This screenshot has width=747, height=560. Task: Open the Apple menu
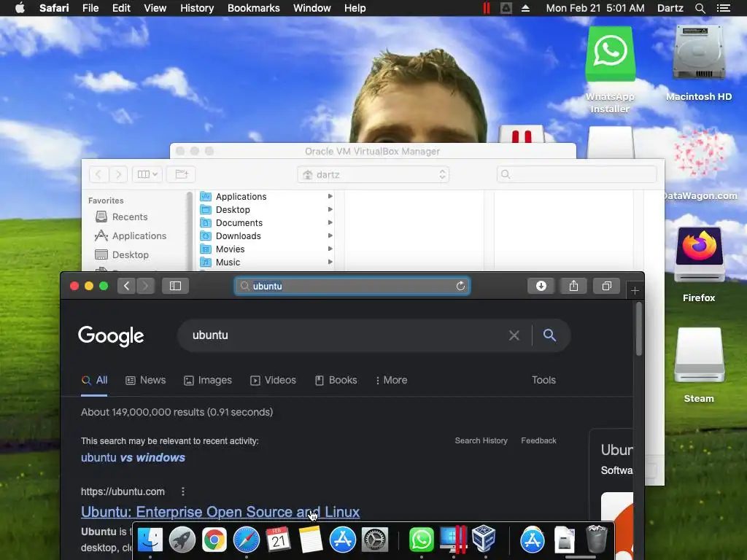tap(20, 8)
